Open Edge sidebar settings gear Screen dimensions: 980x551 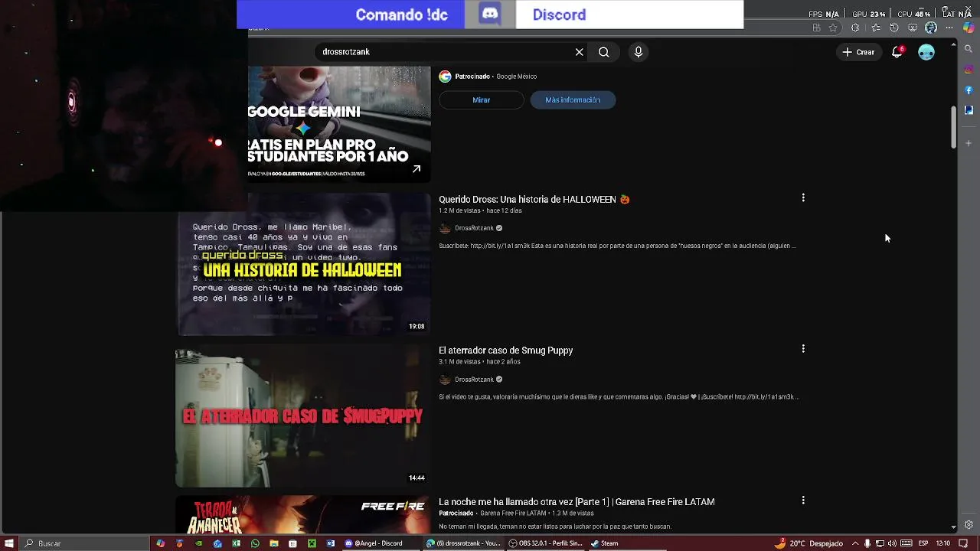(x=969, y=525)
